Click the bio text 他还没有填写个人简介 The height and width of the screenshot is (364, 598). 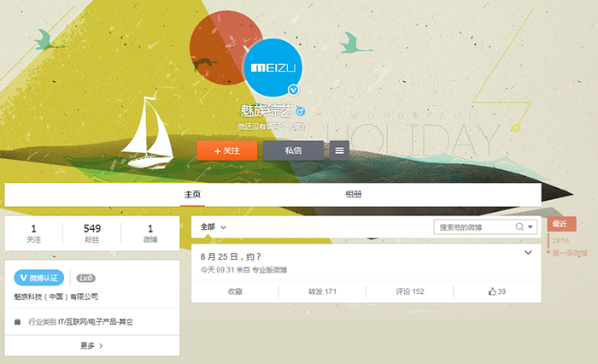(x=273, y=126)
